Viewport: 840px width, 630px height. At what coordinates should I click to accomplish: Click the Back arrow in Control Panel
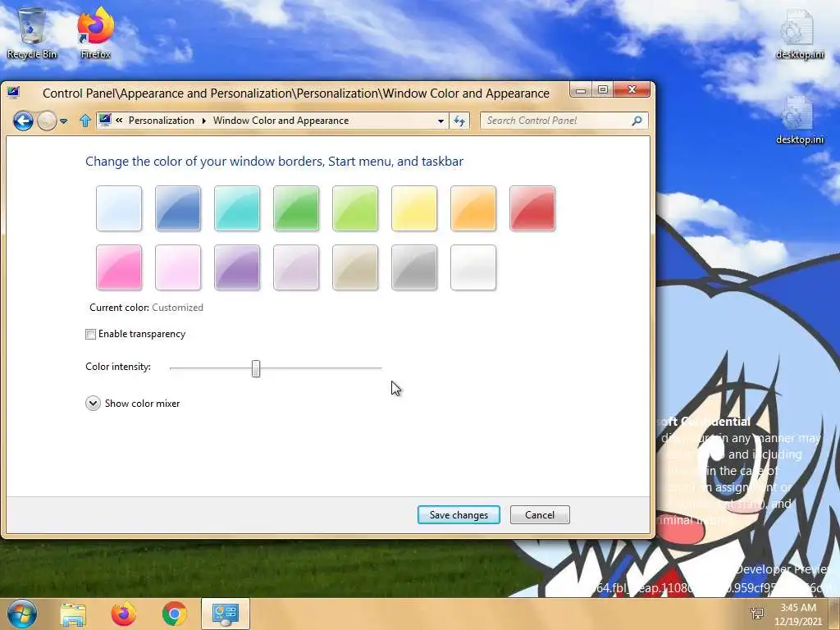23,121
